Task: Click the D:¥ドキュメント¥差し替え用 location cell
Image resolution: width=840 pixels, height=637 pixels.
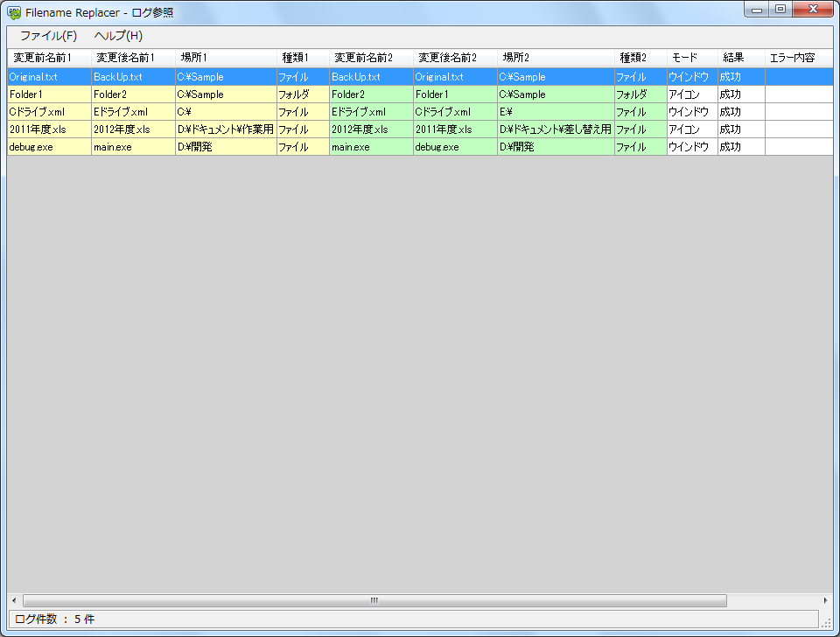Action: (555, 129)
